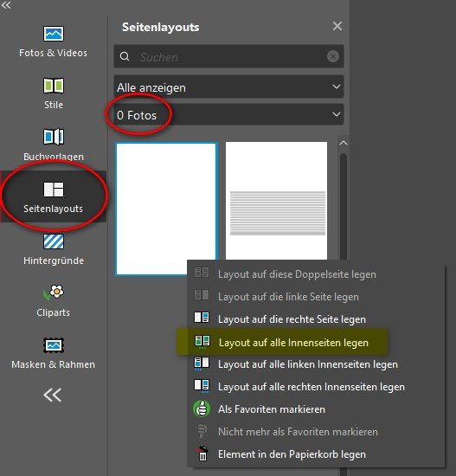This screenshot has height=476, width=456.
Task: Select the blank page layout thumbnail
Action: click(x=166, y=209)
